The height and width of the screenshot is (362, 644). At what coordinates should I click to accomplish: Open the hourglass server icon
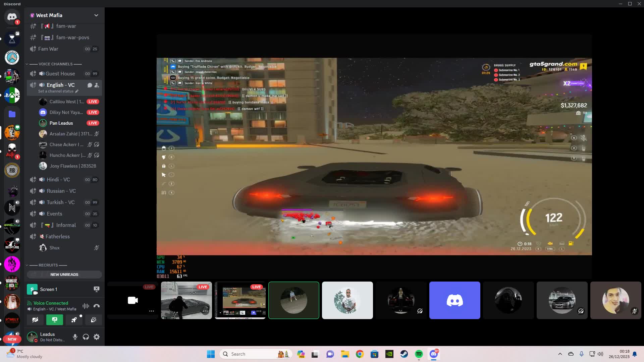(12, 39)
